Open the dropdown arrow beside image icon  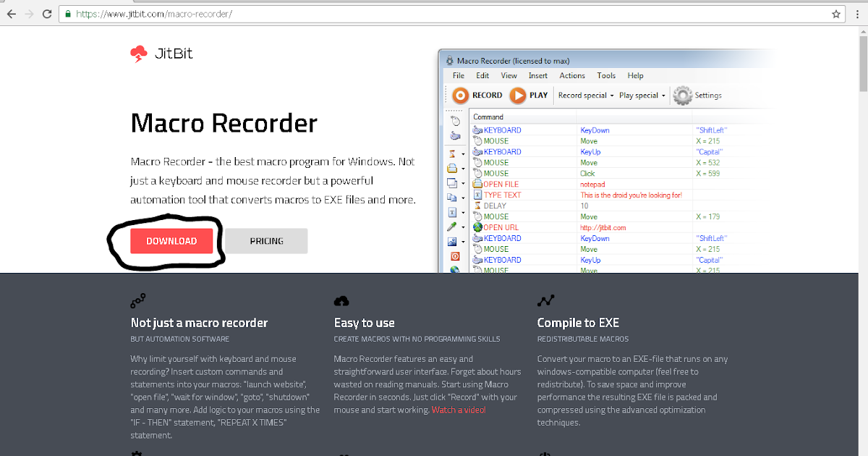coord(463,242)
